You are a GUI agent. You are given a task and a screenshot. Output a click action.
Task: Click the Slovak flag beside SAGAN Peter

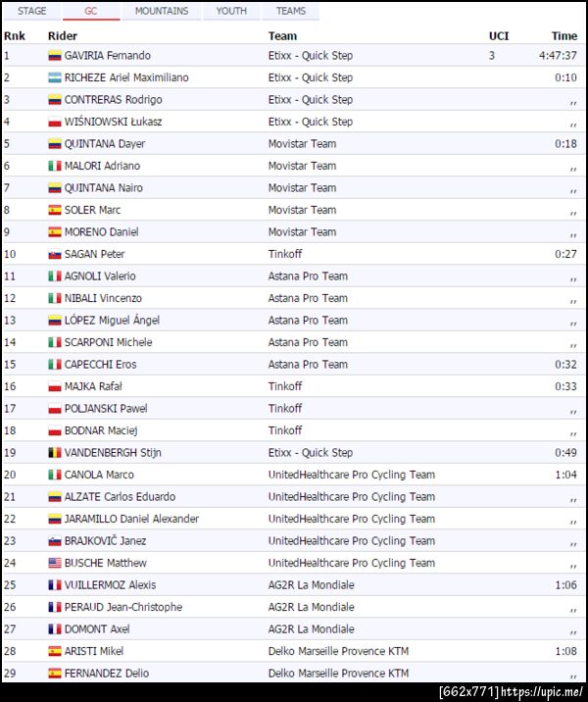click(55, 254)
